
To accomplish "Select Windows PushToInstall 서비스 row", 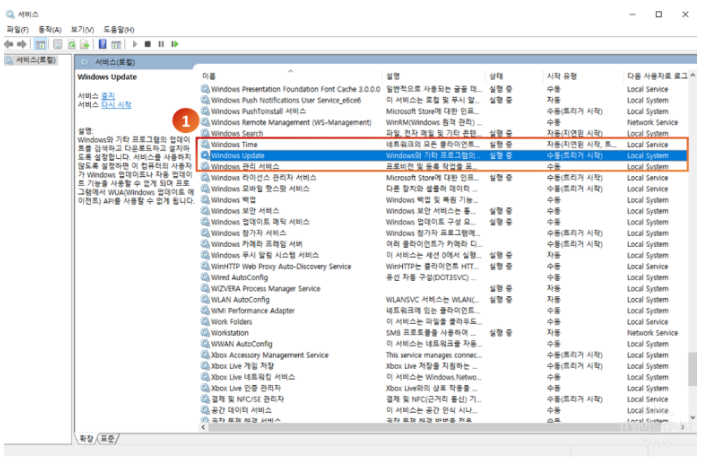I will (x=443, y=111).
